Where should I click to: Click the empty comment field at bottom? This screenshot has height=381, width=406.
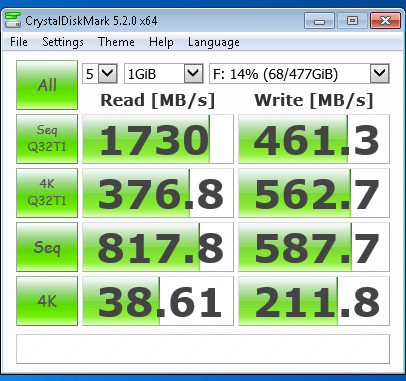203,349
